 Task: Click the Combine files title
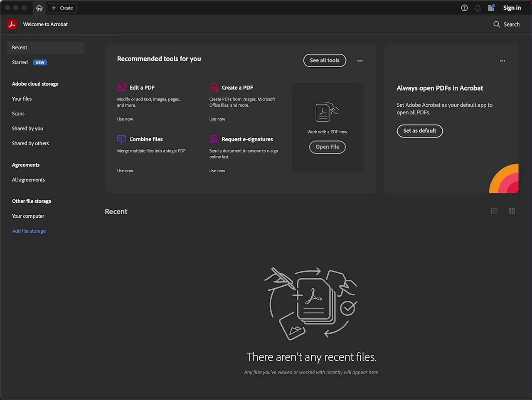146,140
